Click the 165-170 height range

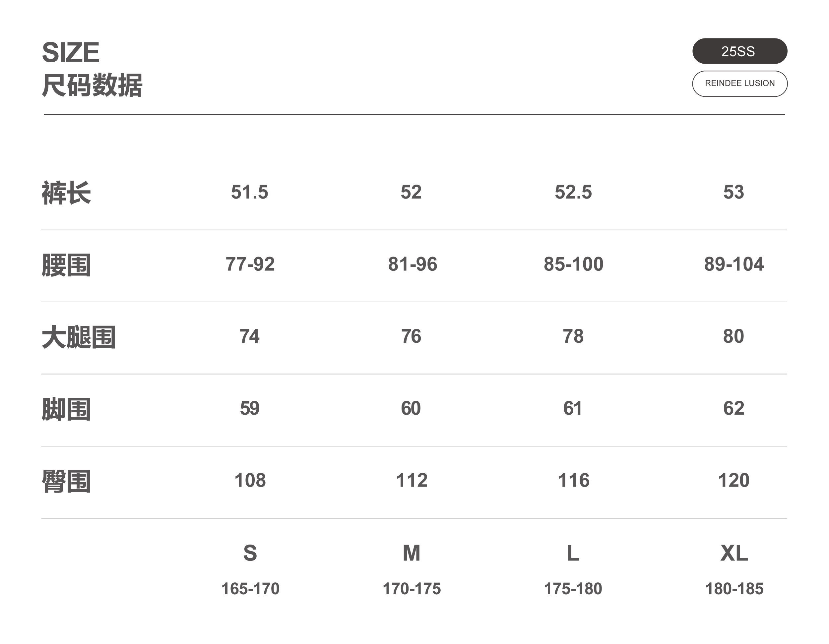pos(250,589)
